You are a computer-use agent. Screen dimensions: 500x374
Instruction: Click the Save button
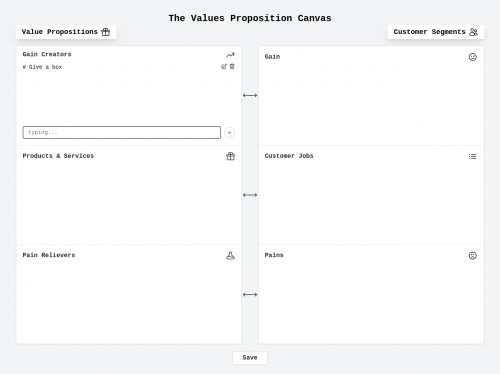(x=250, y=358)
